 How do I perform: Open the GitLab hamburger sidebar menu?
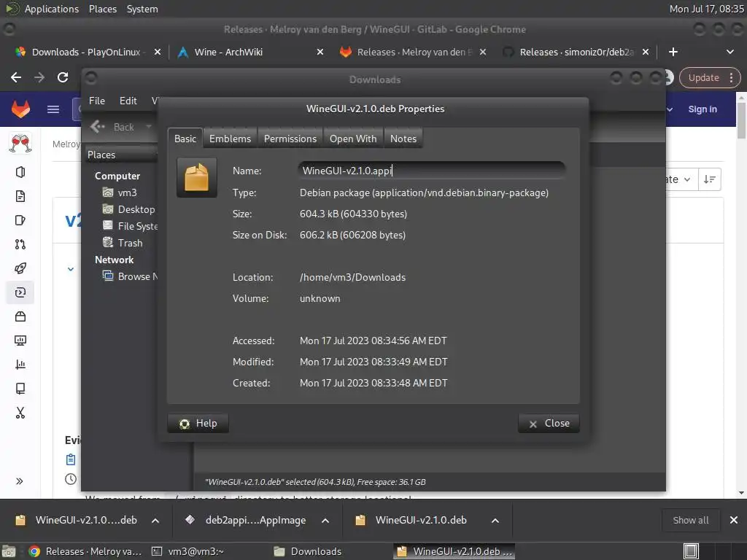53,109
